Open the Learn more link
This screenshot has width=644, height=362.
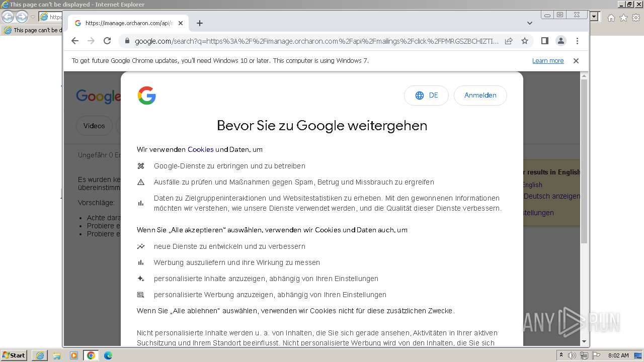[548, 61]
